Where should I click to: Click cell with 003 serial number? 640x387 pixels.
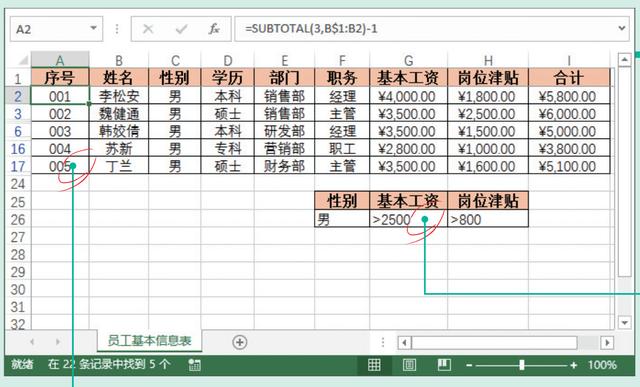point(60,131)
